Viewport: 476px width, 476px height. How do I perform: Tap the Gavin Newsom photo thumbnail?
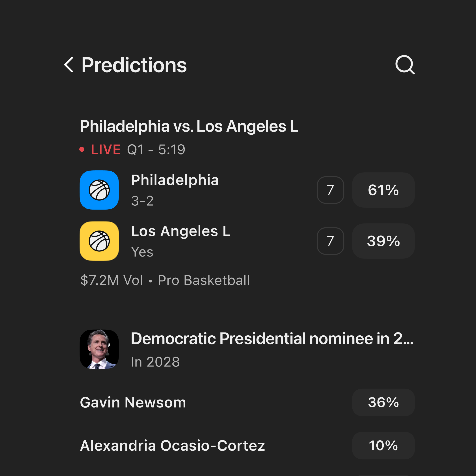tap(99, 349)
